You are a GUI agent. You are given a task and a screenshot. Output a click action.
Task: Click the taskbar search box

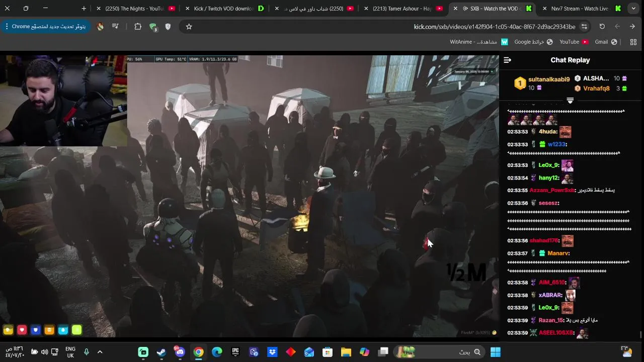[x=440, y=352]
